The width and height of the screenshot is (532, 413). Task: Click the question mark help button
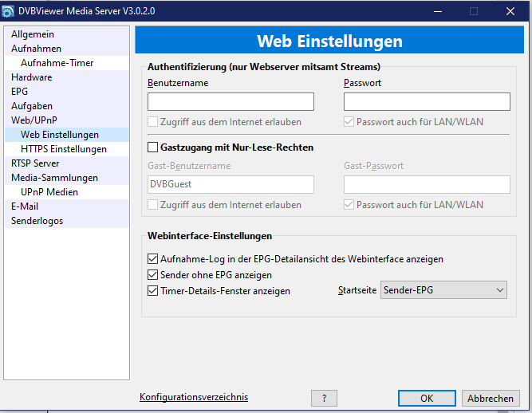[324, 398]
